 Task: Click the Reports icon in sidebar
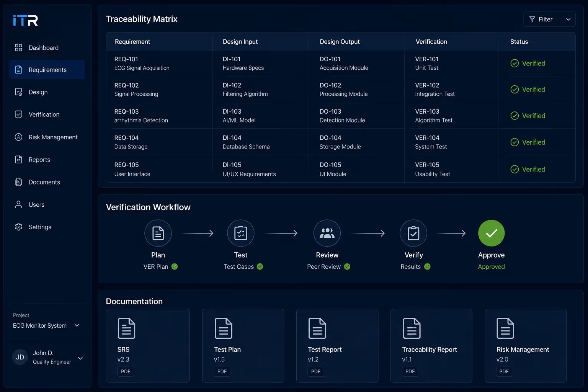point(18,160)
